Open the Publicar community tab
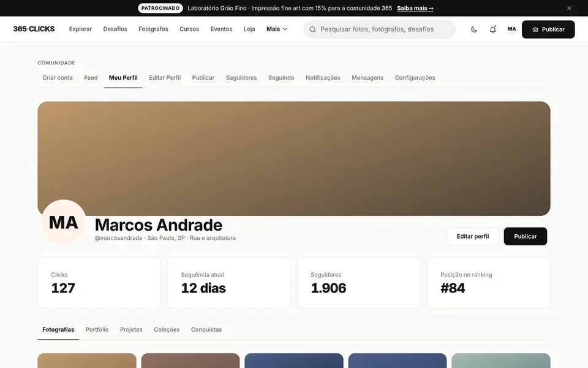 203,78
